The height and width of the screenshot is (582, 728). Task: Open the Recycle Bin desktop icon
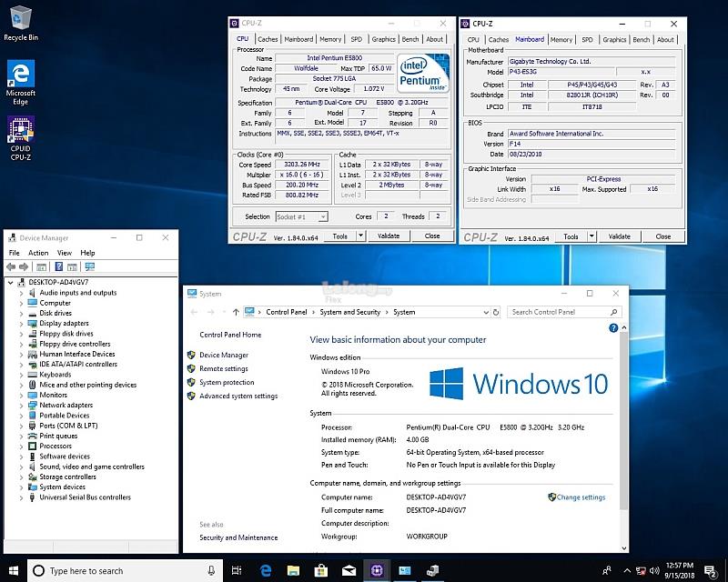click(20, 24)
